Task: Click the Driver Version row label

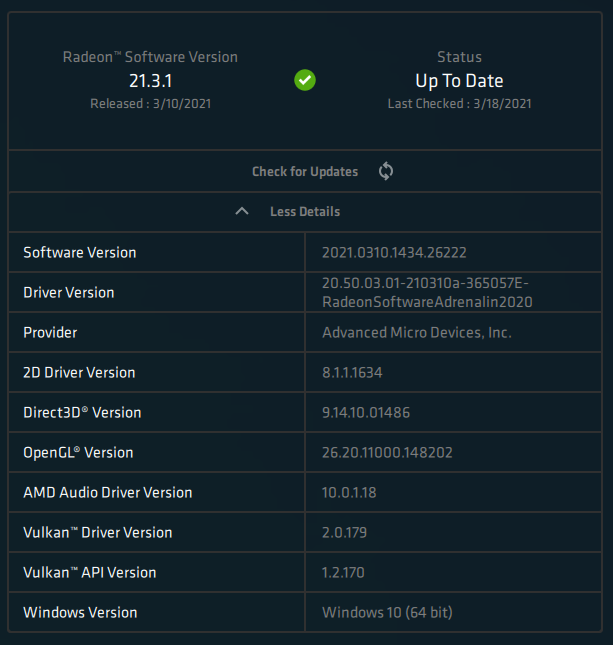Action: coord(69,292)
